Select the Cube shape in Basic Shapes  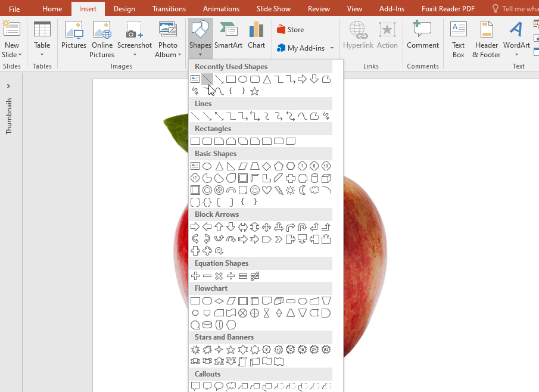pyautogui.click(x=326, y=178)
